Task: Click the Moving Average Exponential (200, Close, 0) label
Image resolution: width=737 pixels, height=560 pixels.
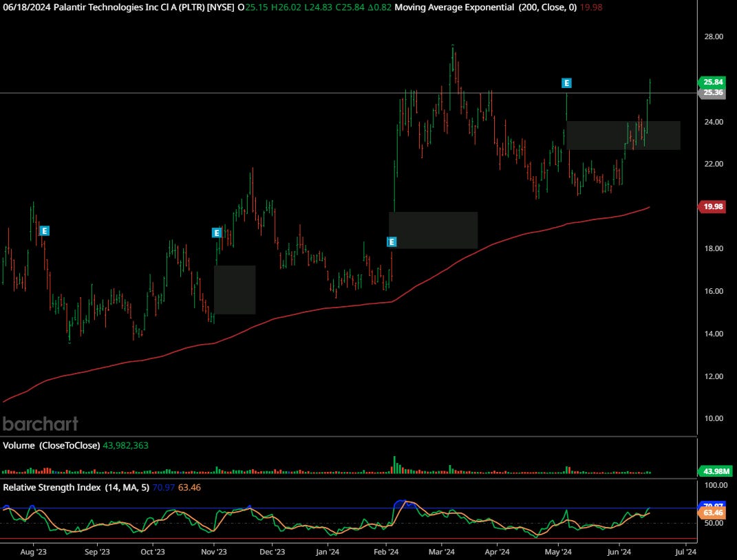Action: [486, 8]
